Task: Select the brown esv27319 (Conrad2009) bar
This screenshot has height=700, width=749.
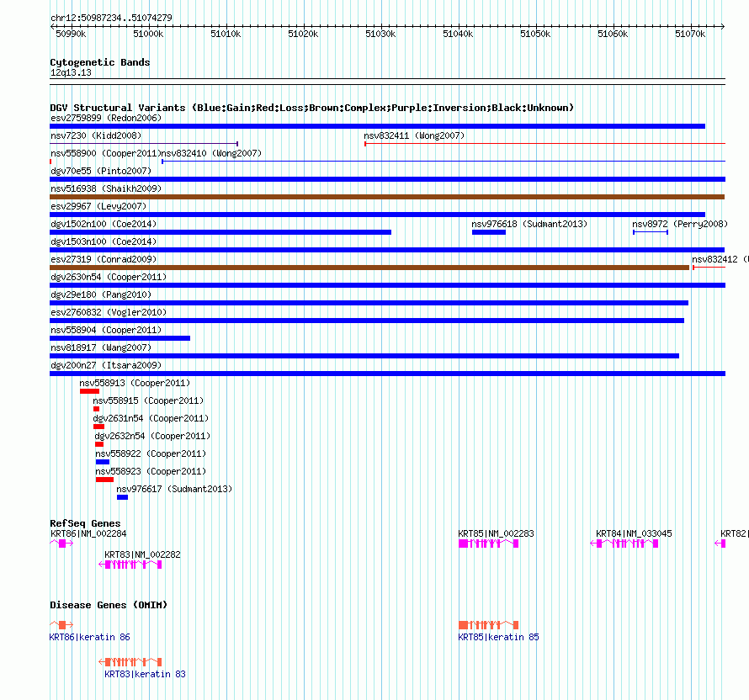Action: tap(369, 268)
